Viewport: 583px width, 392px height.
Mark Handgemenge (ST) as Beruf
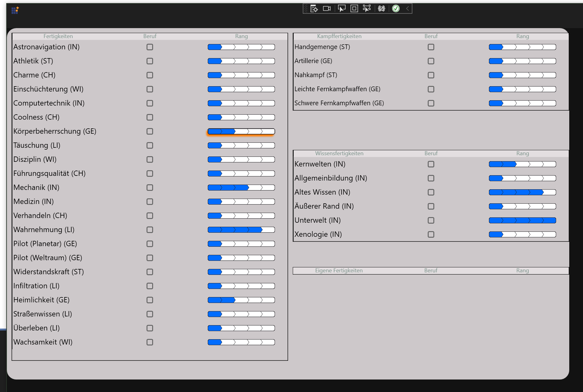(x=431, y=47)
